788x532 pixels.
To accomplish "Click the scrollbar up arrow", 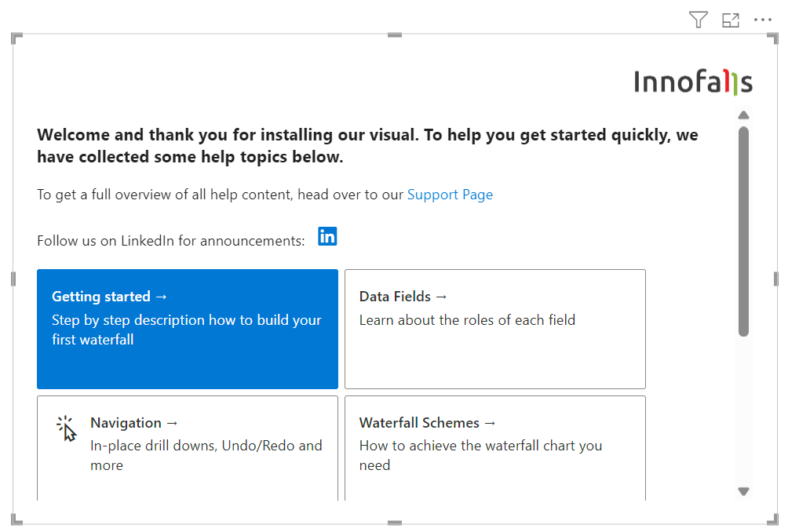I will point(743,115).
